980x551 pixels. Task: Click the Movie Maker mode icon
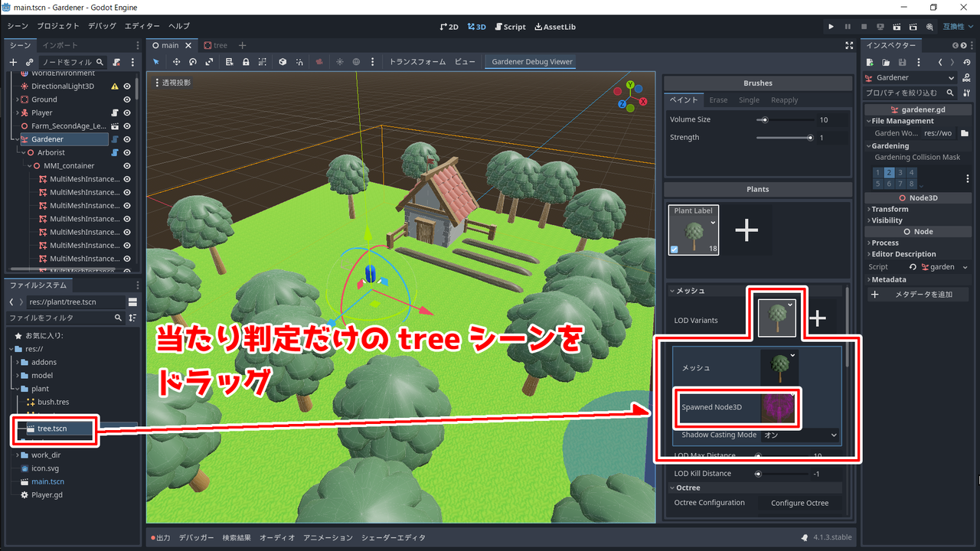(929, 27)
